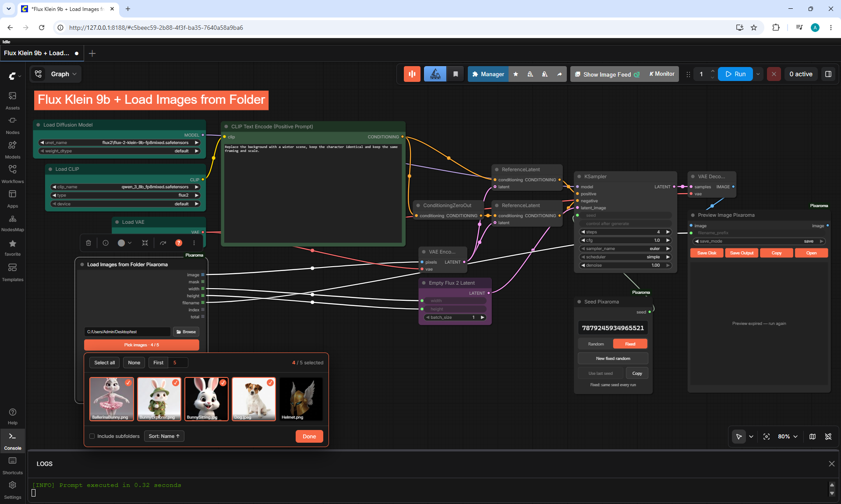Cancel the current run with the red X
The height and width of the screenshot is (504, 841).
tap(774, 74)
